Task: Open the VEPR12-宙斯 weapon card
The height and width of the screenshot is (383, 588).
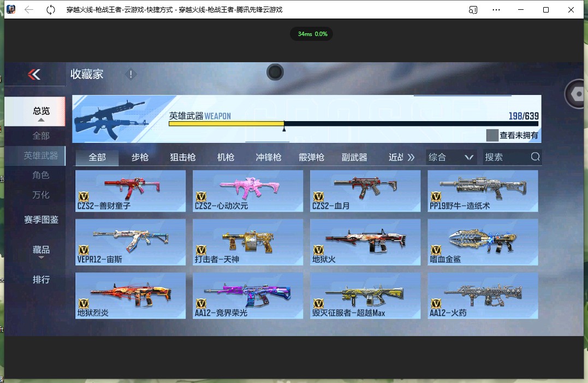Action: click(130, 242)
